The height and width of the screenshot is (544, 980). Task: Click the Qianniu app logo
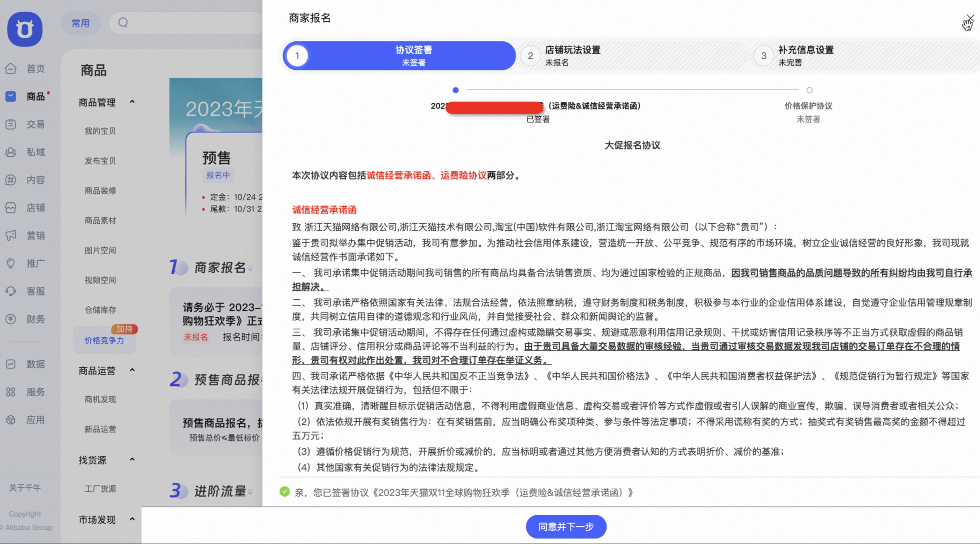point(25,29)
